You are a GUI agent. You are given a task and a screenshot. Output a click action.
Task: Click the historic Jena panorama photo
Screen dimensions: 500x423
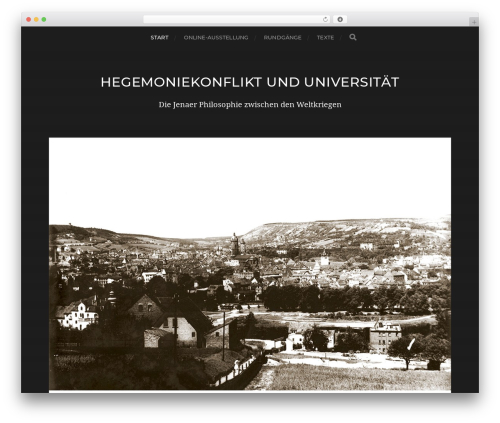250,265
